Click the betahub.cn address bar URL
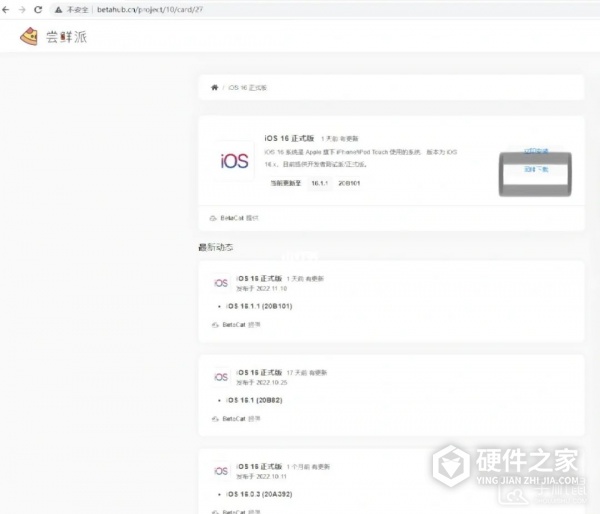This screenshot has height=514, width=600. tap(150, 10)
